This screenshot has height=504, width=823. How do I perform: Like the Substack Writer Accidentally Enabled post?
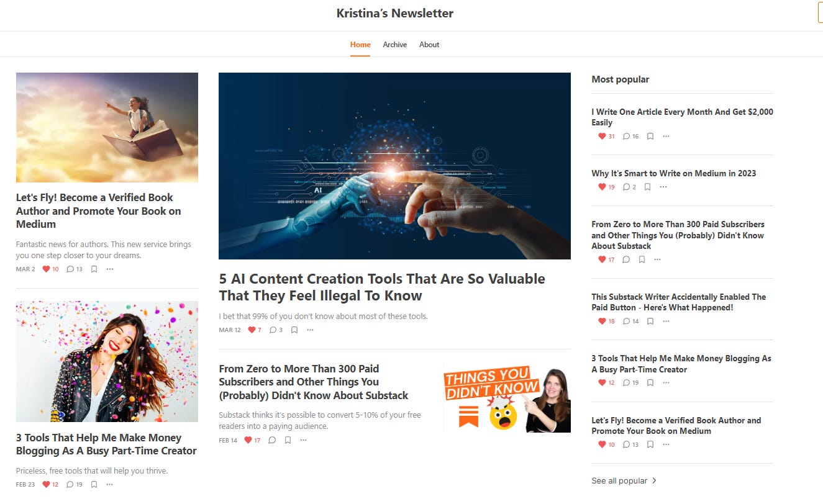point(606,322)
